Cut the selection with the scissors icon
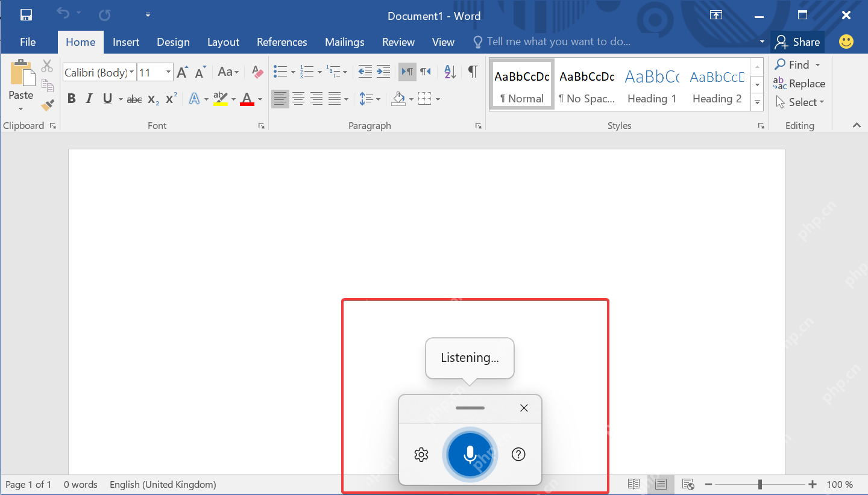Screen dimensions: 868x495 (x=47, y=66)
